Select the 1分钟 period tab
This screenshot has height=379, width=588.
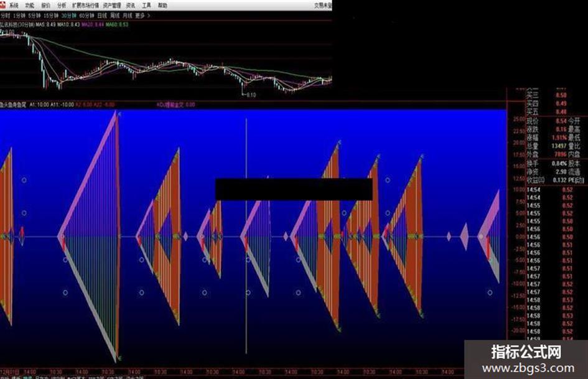coord(19,16)
